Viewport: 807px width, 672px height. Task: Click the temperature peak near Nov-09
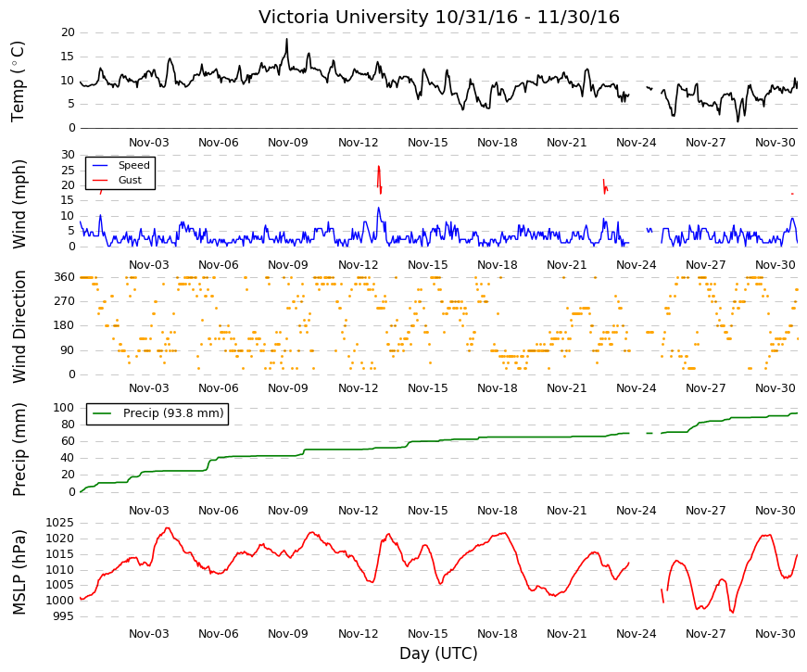(286, 40)
